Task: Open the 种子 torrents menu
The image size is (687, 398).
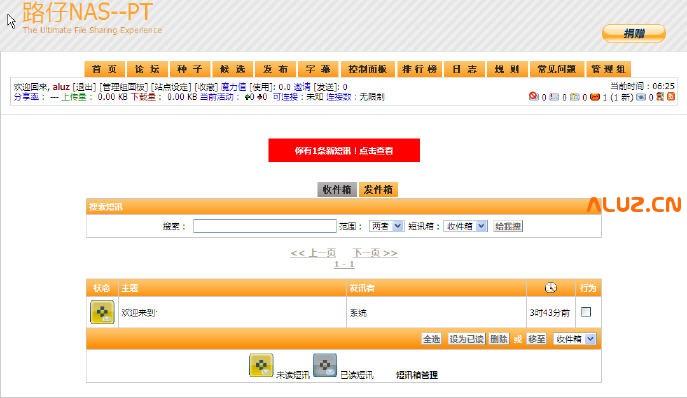Action: (190, 69)
